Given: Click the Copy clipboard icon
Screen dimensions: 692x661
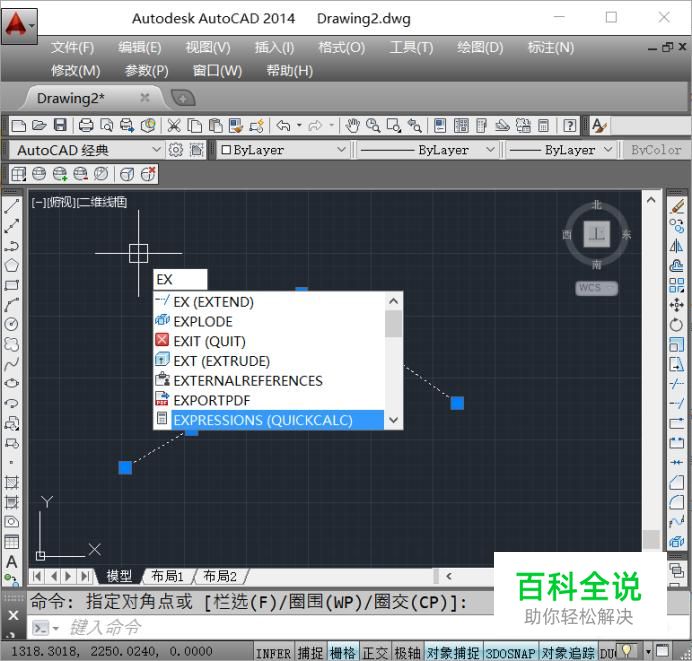Looking at the screenshot, I should point(194,126).
